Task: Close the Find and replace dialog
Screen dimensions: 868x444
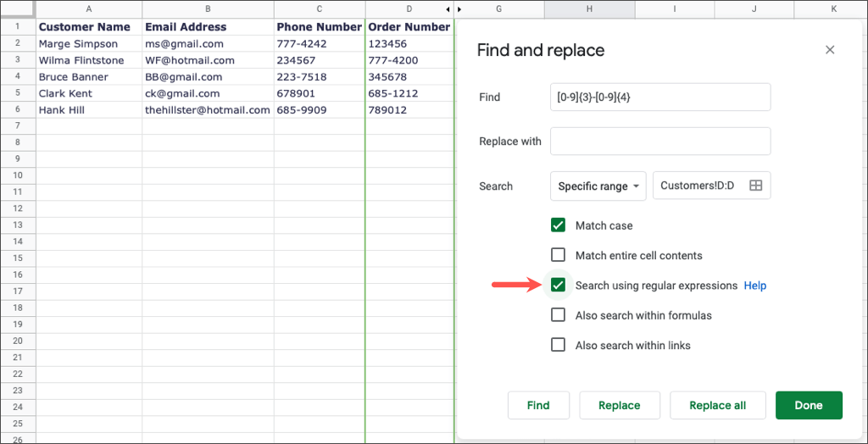Action: [x=830, y=50]
